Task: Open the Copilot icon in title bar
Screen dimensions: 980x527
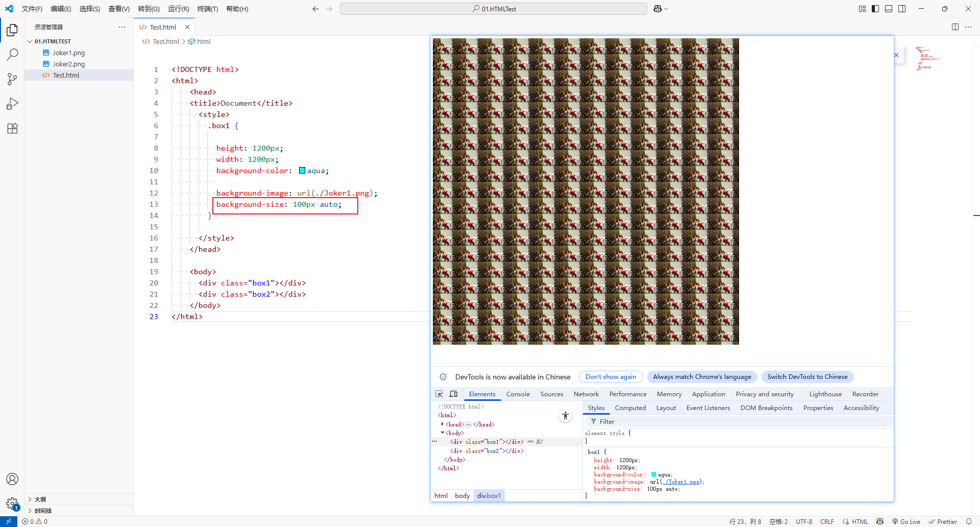Action: coord(657,9)
